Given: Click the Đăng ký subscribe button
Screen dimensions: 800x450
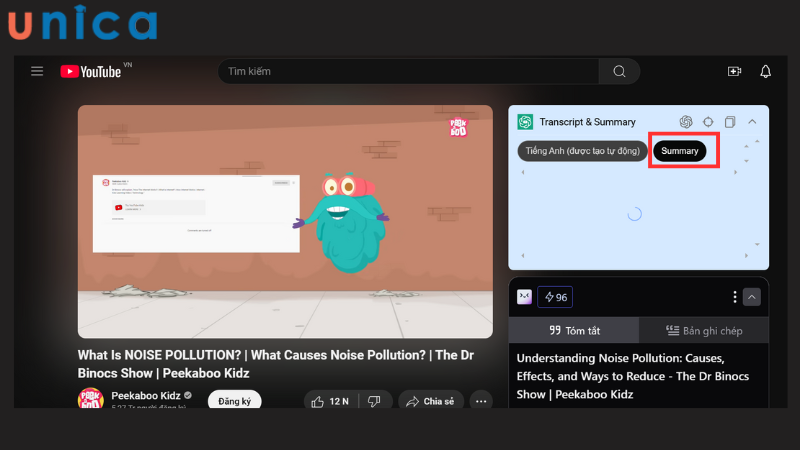Looking at the screenshot, I should 235,401.
